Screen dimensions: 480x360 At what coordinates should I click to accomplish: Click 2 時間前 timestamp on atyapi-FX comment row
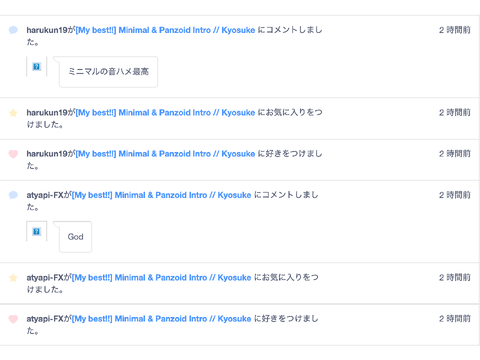[x=455, y=195]
